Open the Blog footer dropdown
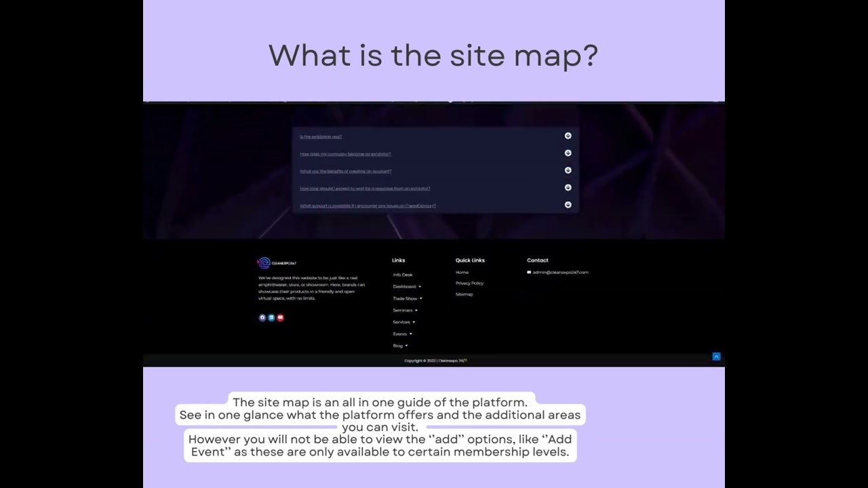The width and height of the screenshot is (868, 488). [x=401, y=346]
